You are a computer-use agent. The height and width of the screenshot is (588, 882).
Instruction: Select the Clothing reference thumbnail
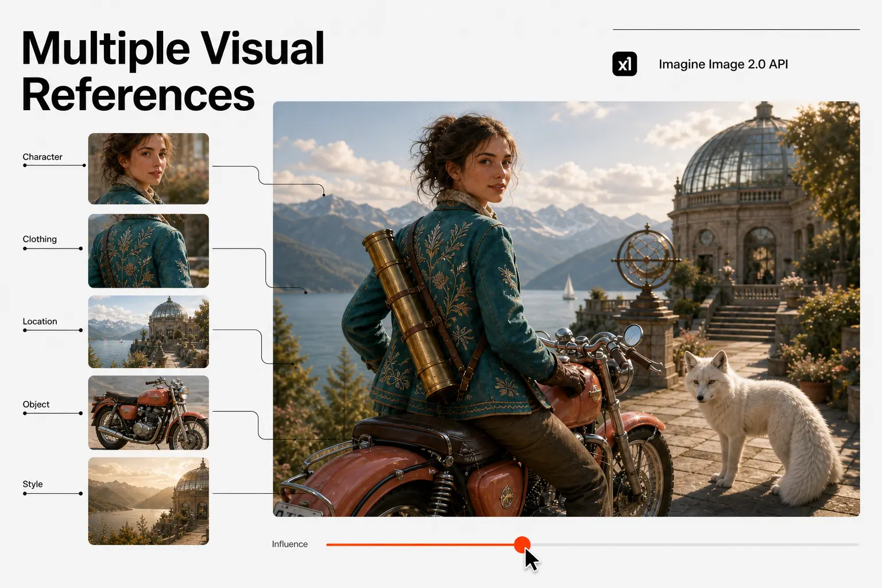click(x=148, y=251)
